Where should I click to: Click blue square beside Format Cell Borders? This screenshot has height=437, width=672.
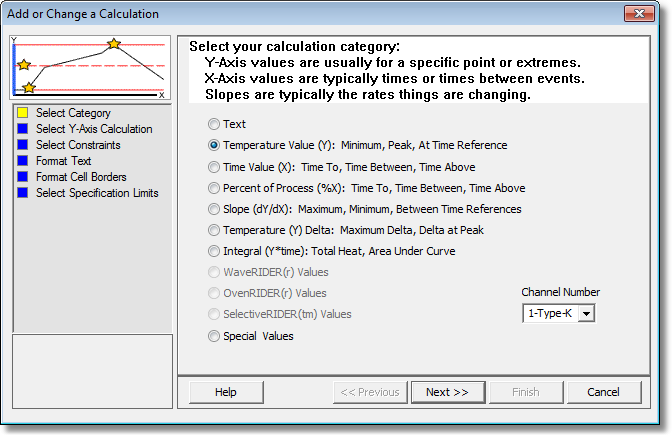point(23,177)
